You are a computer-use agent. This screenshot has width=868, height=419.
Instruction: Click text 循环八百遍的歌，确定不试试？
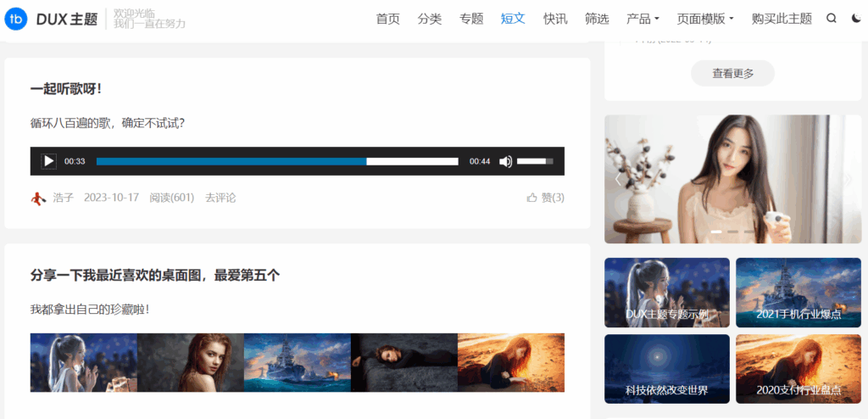[108, 123]
